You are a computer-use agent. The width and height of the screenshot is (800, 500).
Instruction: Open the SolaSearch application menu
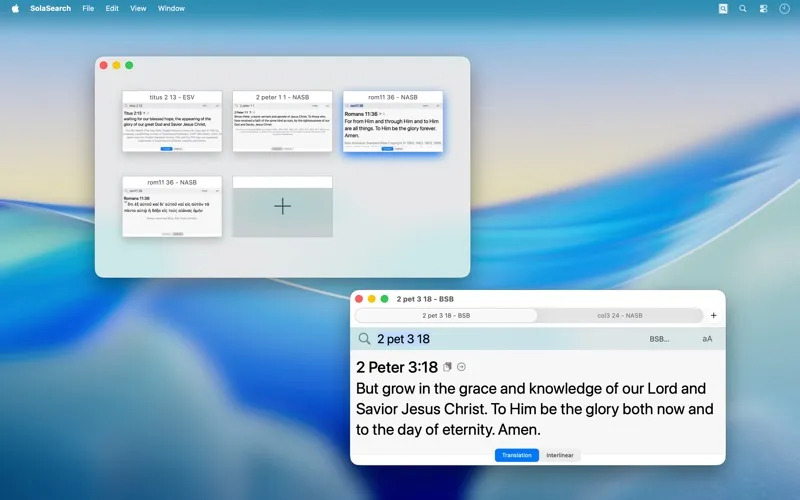(51, 8)
